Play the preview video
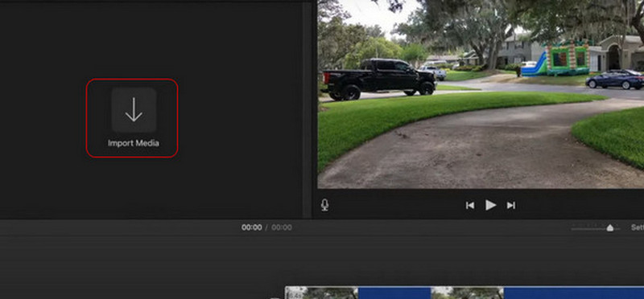Viewport: 644px width, 299px height. [490, 205]
